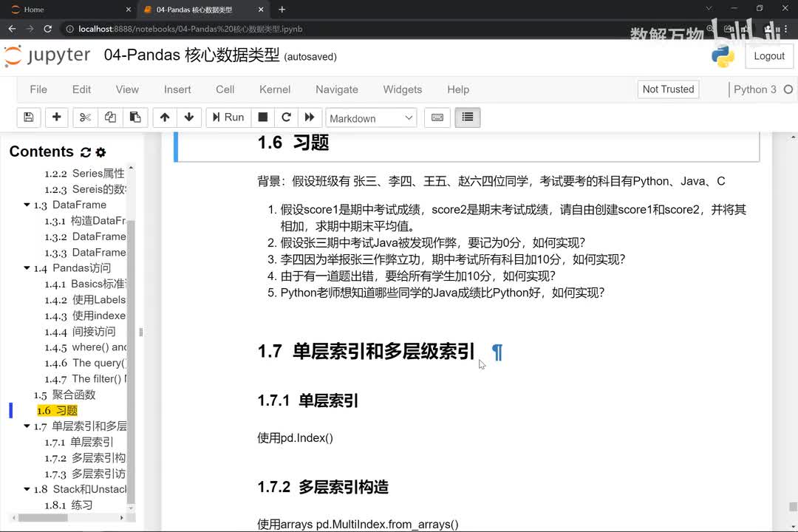
Task: Go back in browser history
Action: pyautogui.click(x=13, y=29)
